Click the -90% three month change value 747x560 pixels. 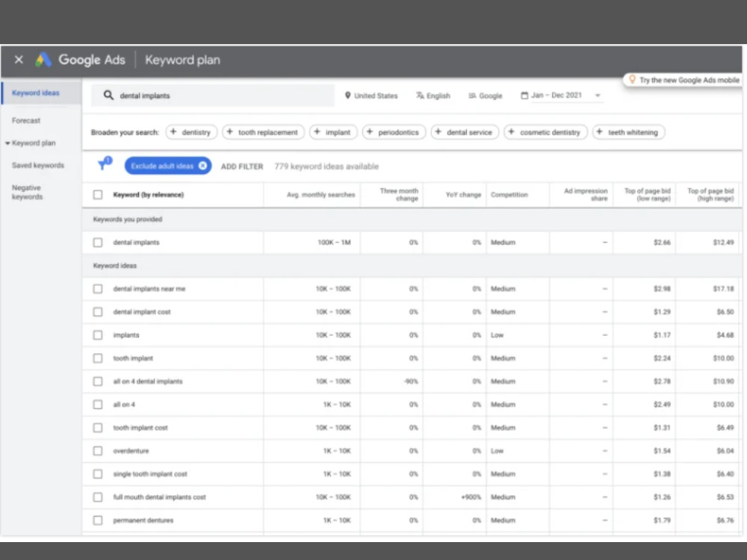(x=411, y=382)
